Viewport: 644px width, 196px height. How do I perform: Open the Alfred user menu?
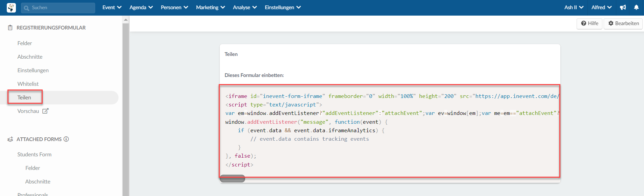(x=602, y=7)
